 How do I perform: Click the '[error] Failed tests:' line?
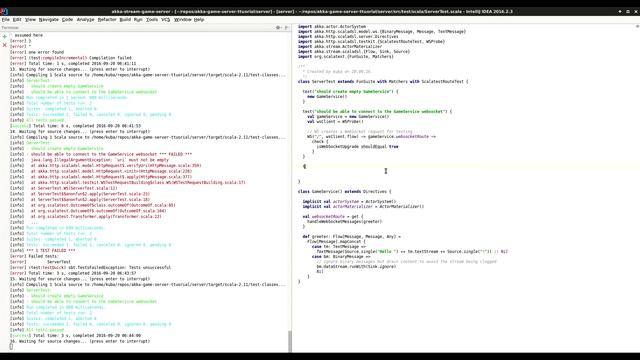point(34,256)
